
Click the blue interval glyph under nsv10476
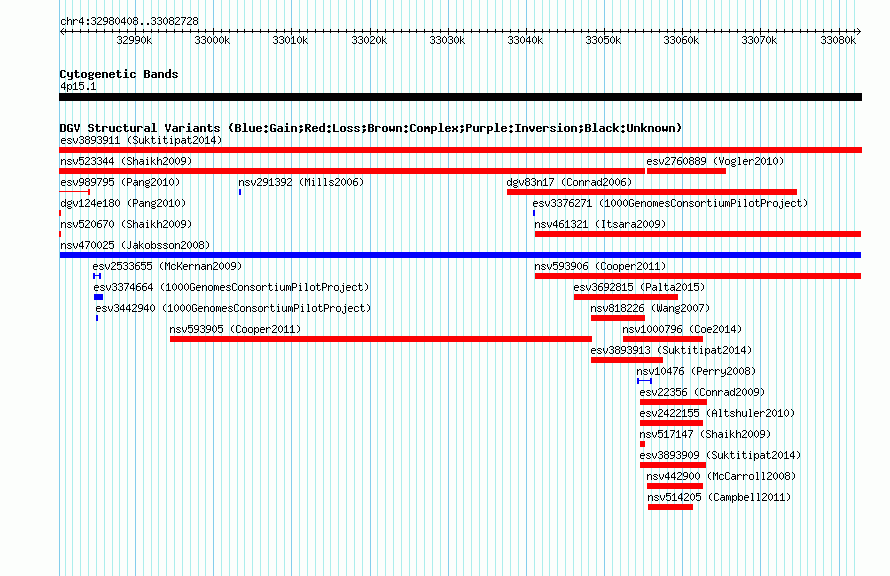pos(644,381)
